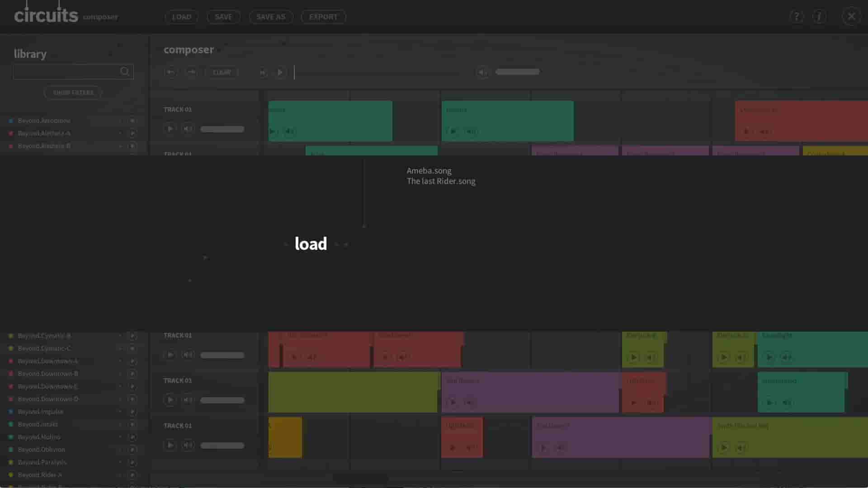Select The last Rider.song file

click(x=441, y=181)
